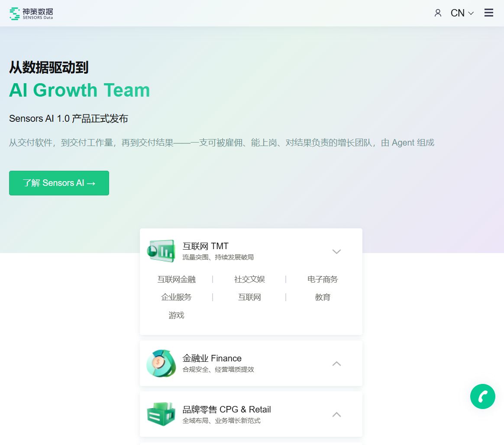The image size is (504, 445).
Task: Click the 合规安全、经营增质提效 subtitle
Action: [x=218, y=369]
